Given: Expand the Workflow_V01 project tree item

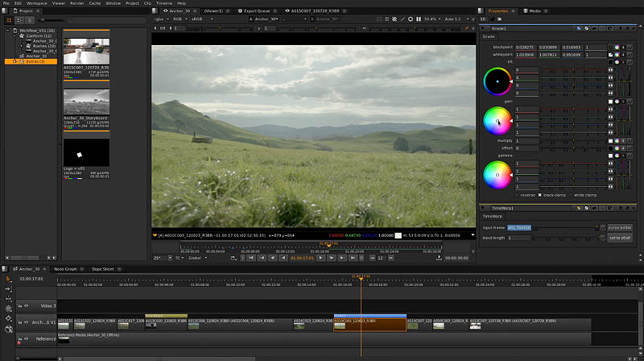Looking at the screenshot, I should [x=7, y=29].
